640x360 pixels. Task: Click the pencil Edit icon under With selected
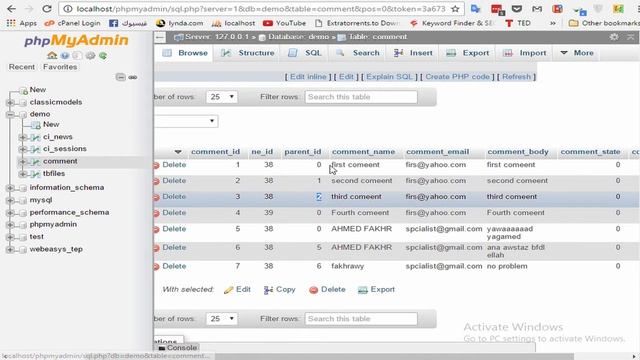point(228,290)
